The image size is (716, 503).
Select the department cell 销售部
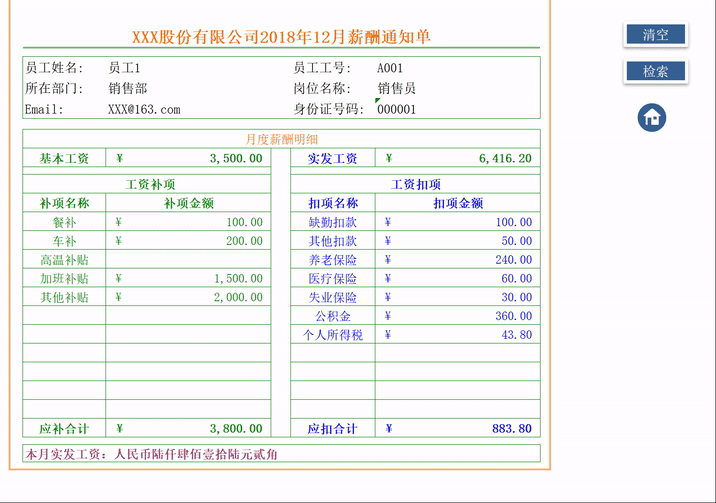coord(127,89)
